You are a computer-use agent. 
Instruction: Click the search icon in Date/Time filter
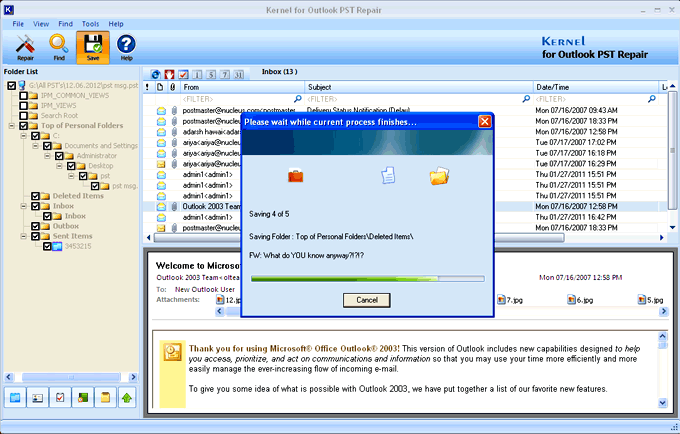tap(651, 99)
